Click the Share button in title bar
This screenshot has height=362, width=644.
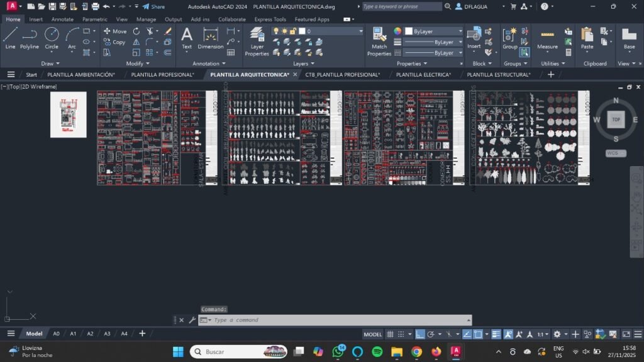click(153, 6)
